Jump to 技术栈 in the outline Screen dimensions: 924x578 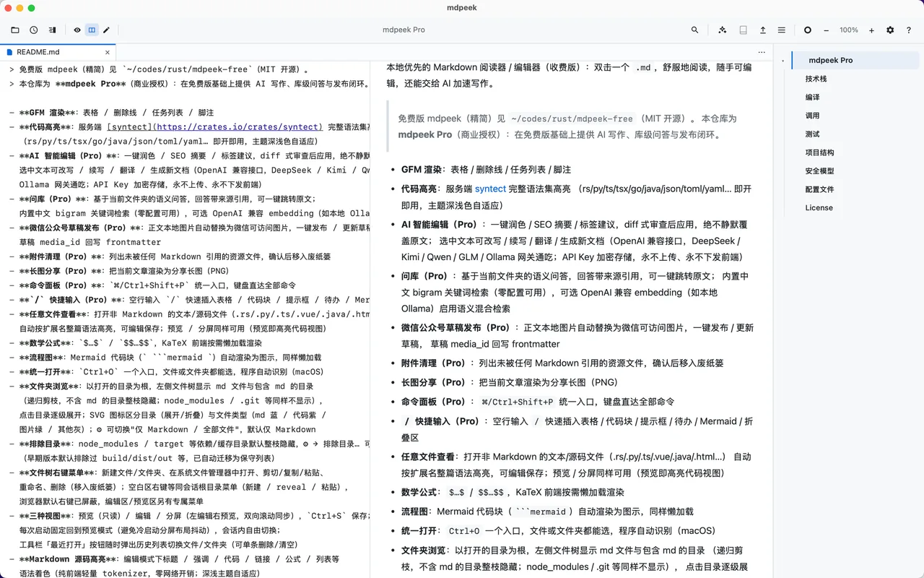pyautogui.click(x=816, y=79)
